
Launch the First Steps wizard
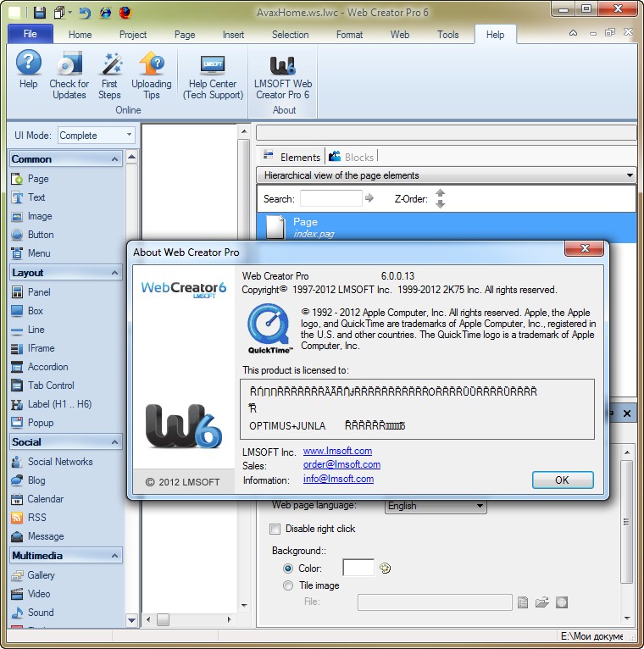coord(109,75)
